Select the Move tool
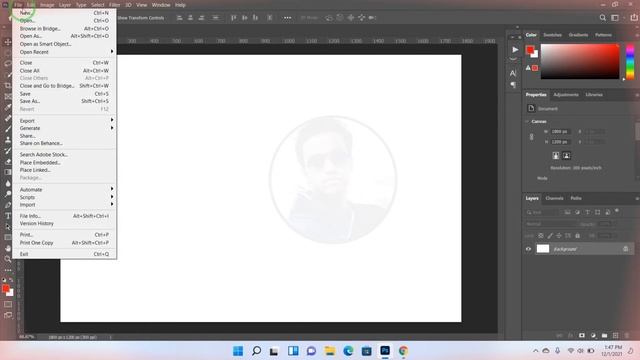 click(8, 42)
